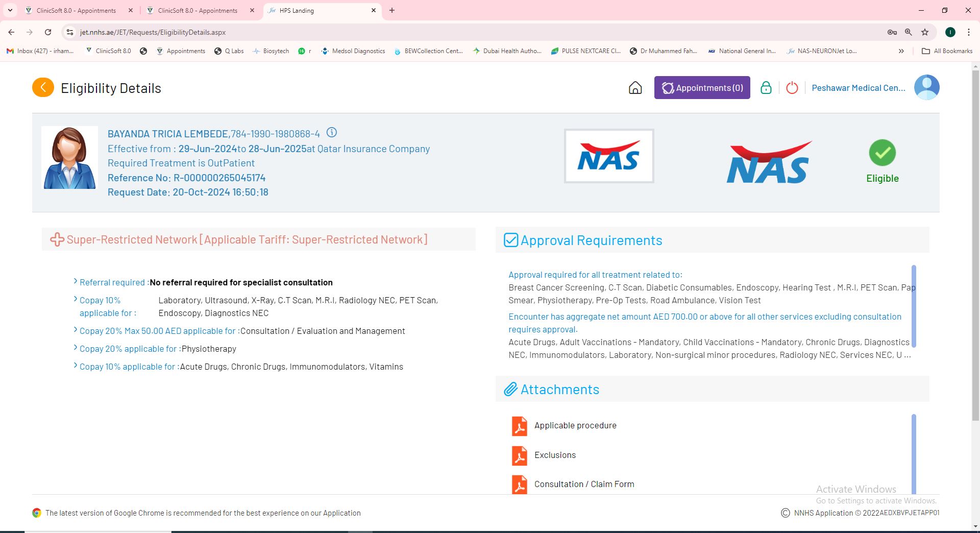Click the Attachments paperclip icon
Image resolution: width=980 pixels, height=533 pixels.
coord(511,390)
